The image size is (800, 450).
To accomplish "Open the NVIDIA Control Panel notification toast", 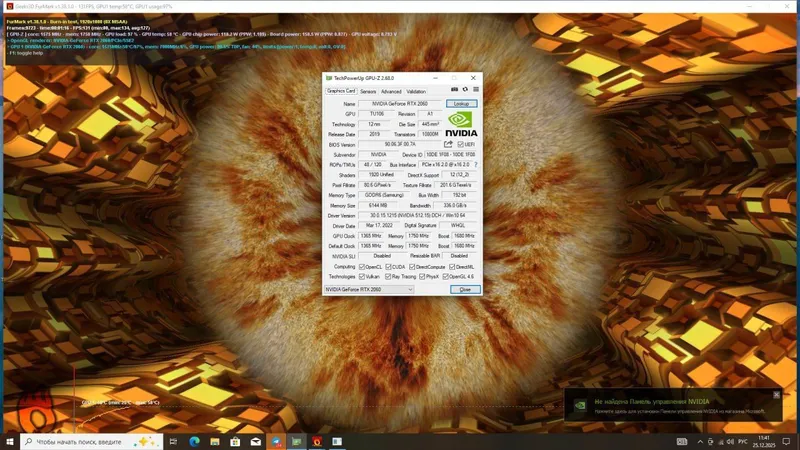I will pyautogui.click(x=673, y=406).
